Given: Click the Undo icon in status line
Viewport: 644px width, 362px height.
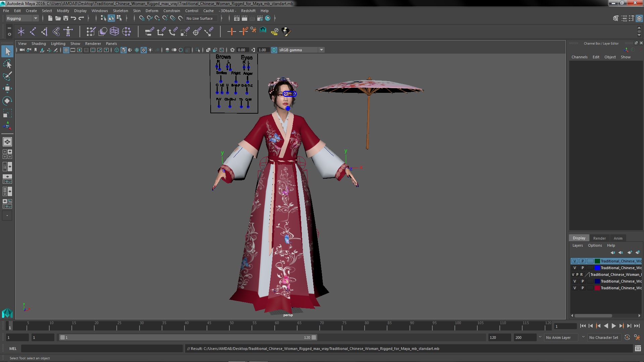Looking at the screenshot, I should pos(73,18).
